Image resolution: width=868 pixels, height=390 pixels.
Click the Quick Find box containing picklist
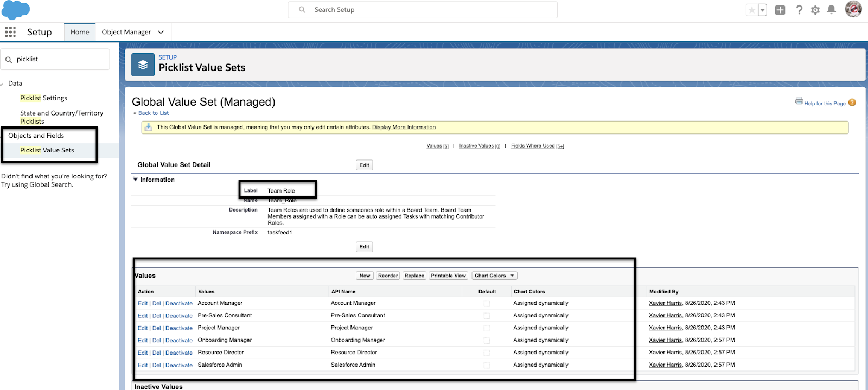(x=55, y=59)
